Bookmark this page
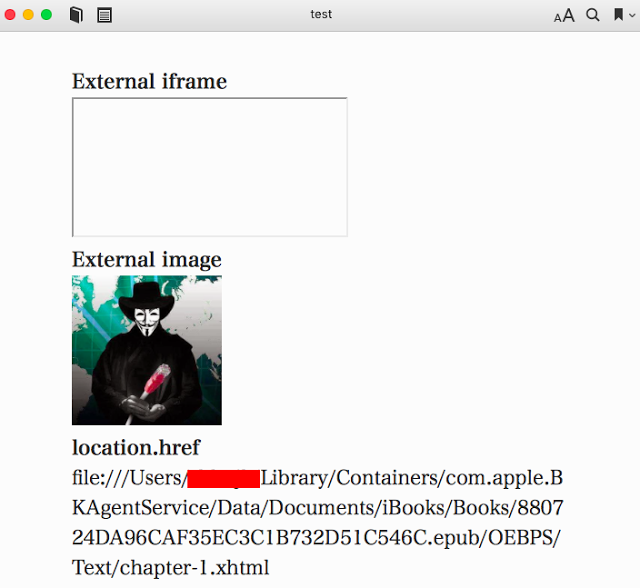This screenshot has width=640, height=588. pyautogui.click(x=618, y=15)
